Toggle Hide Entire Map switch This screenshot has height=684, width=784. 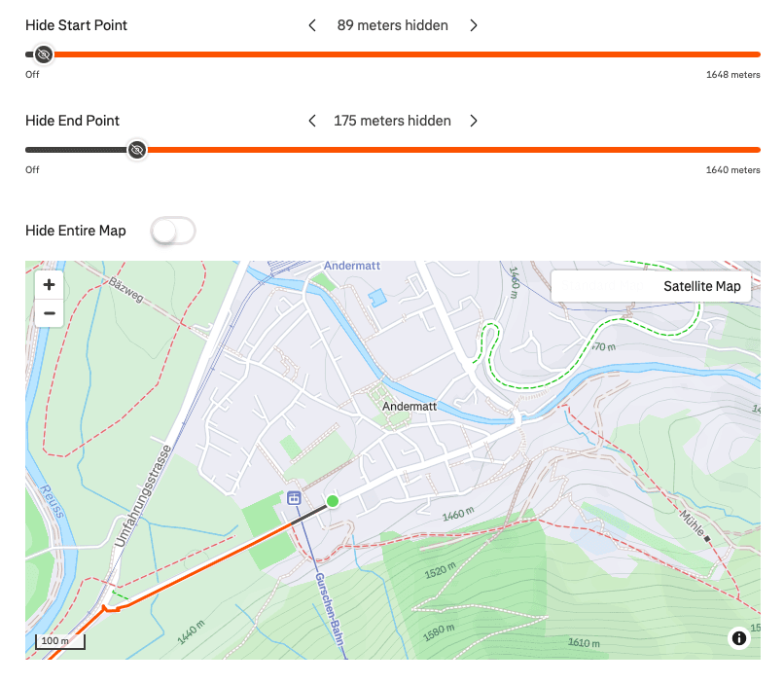[x=174, y=231]
